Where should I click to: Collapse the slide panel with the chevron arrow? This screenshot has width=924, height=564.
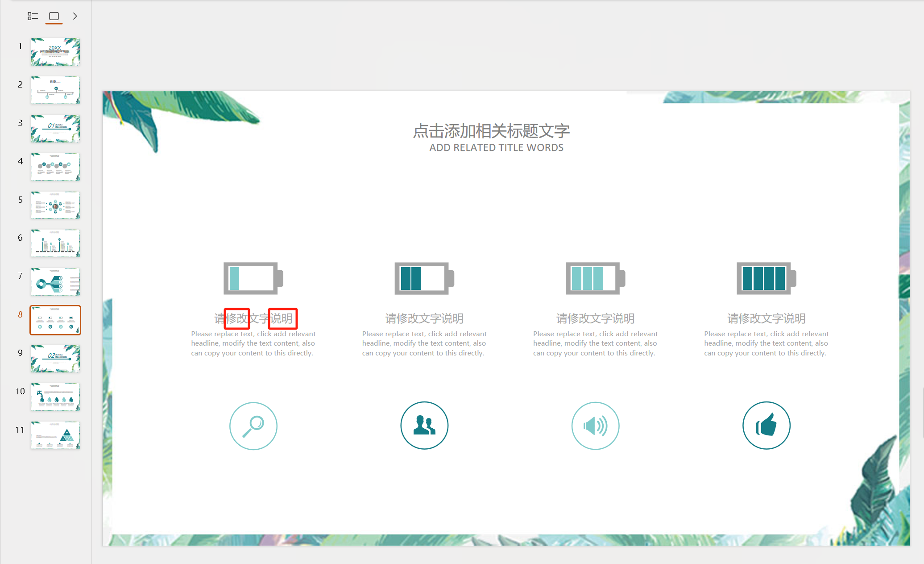(x=75, y=16)
